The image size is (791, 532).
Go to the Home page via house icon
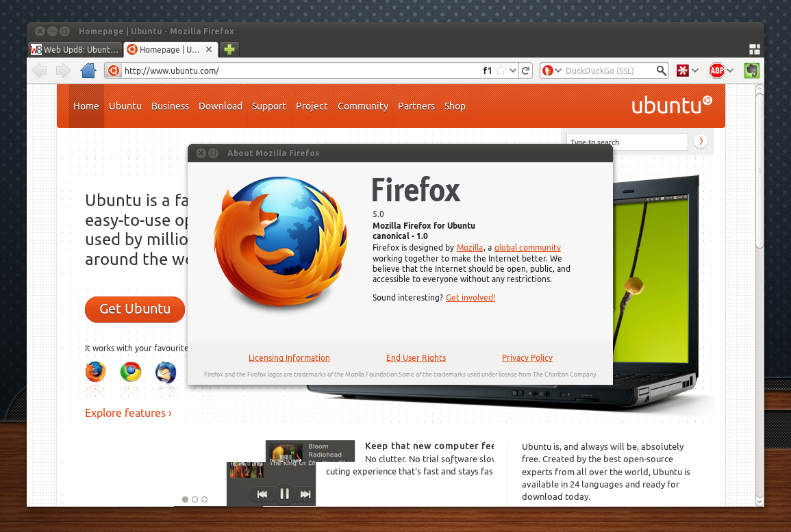coord(88,70)
